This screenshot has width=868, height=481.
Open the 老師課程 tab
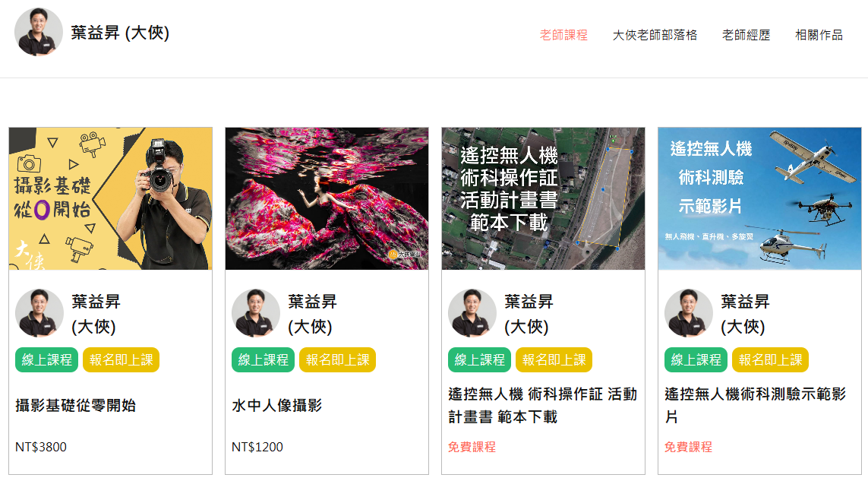563,35
